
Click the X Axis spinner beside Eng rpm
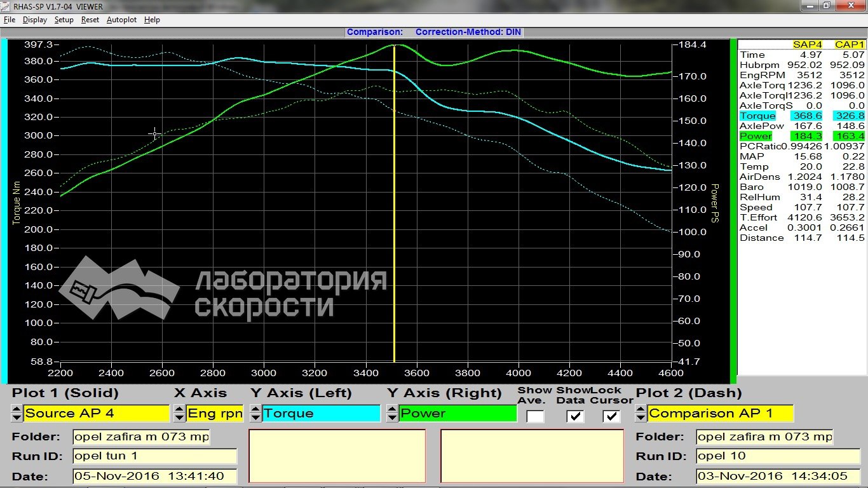[180, 414]
